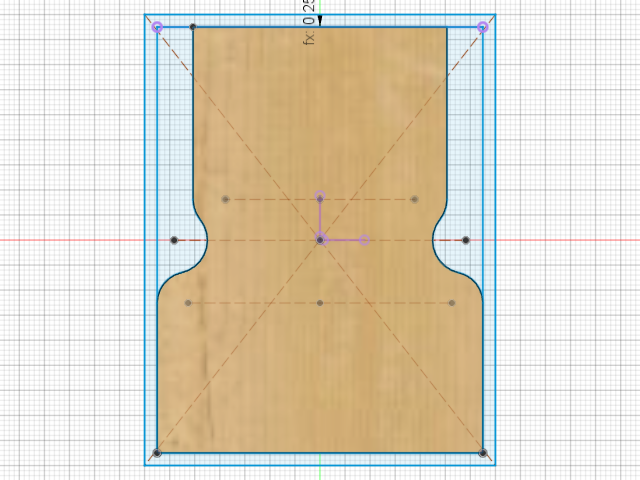
Task: Select the fx: 0.25 dimension label
Action: pyautogui.click(x=309, y=21)
